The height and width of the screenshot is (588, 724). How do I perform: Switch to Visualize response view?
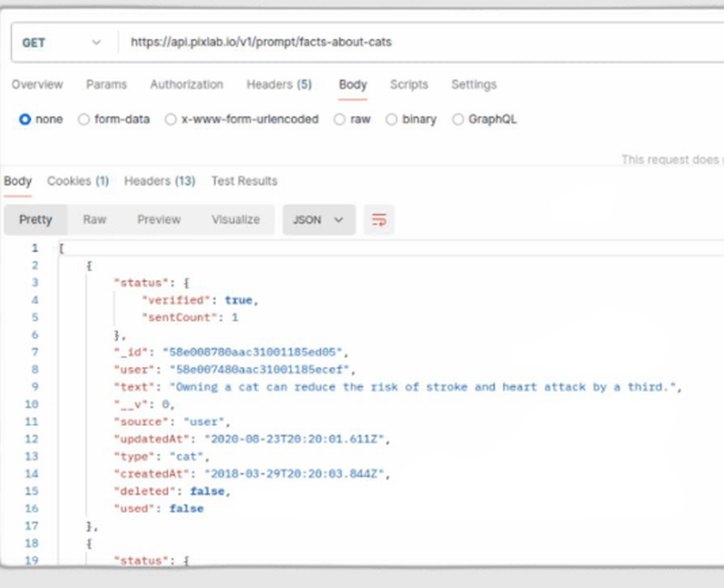[235, 220]
